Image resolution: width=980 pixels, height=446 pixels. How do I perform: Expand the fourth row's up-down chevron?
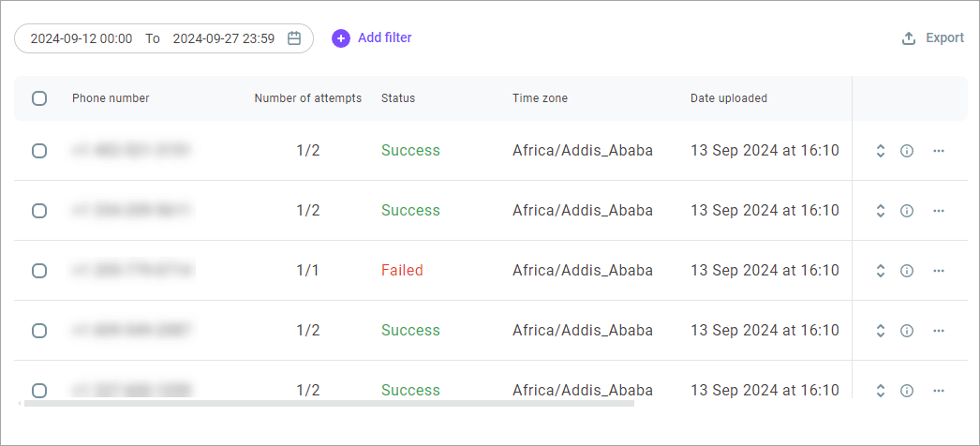[880, 331]
